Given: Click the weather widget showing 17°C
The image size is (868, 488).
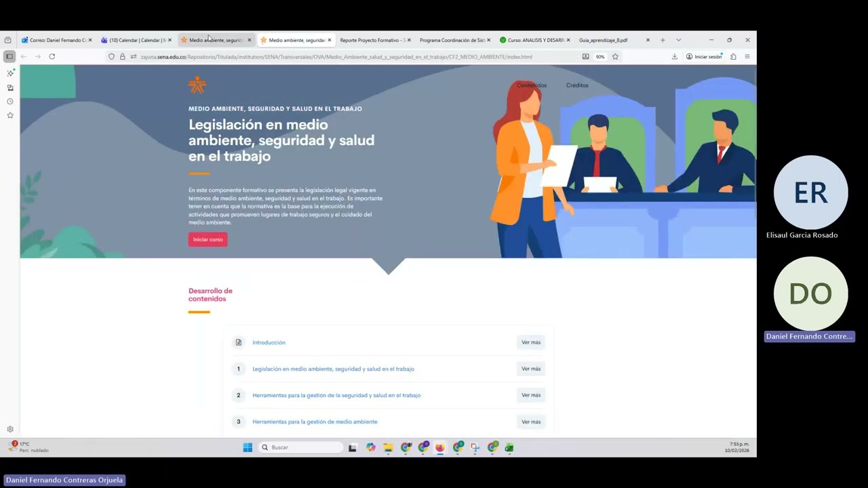Looking at the screenshot, I should 28,447.
